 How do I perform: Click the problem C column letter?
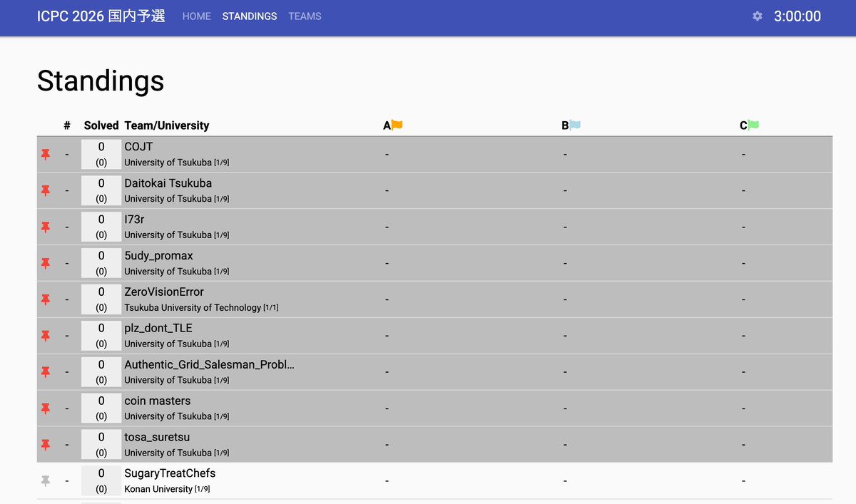743,125
